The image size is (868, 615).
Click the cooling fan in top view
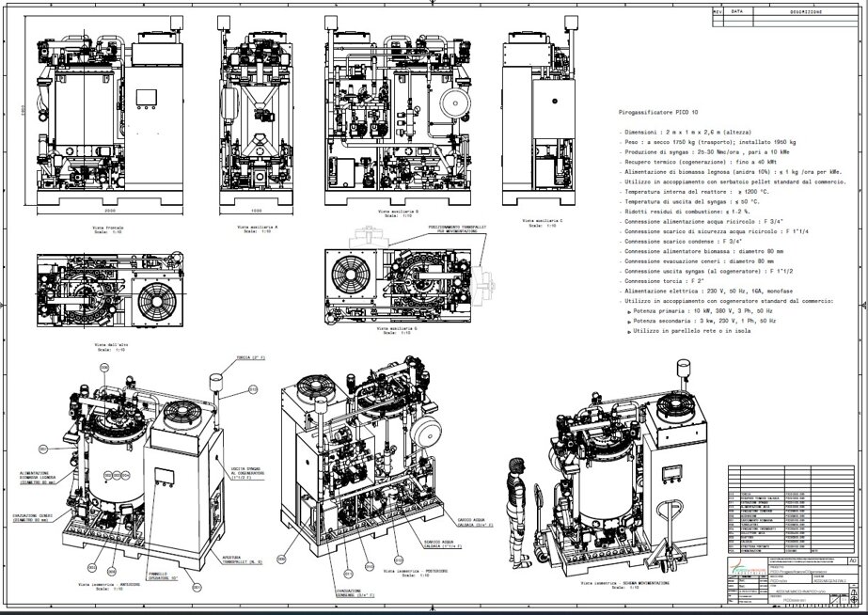click(x=157, y=301)
